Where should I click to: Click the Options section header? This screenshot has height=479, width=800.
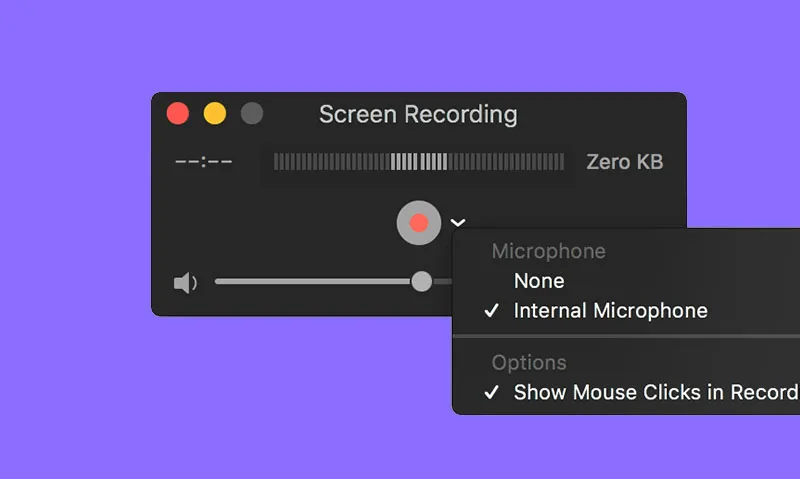[x=529, y=362]
